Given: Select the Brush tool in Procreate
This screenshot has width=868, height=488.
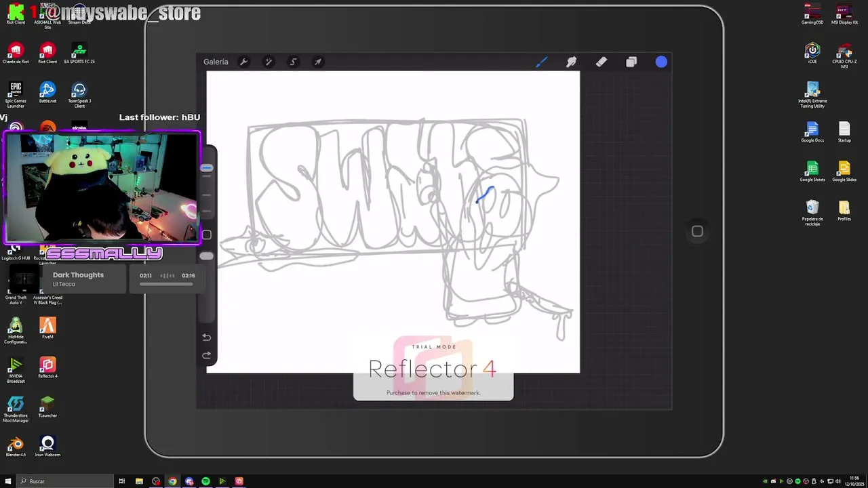Looking at the screenshot, I should tap(541, 62).
